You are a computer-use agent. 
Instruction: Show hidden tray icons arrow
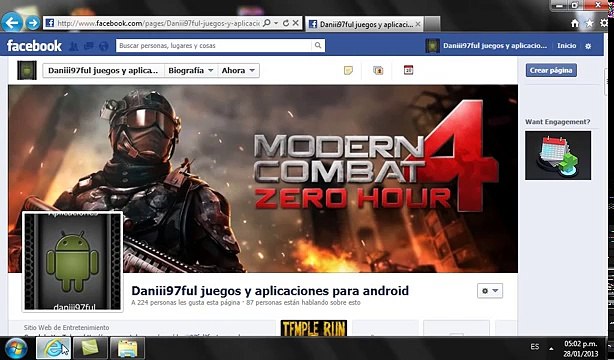(551, 348)
